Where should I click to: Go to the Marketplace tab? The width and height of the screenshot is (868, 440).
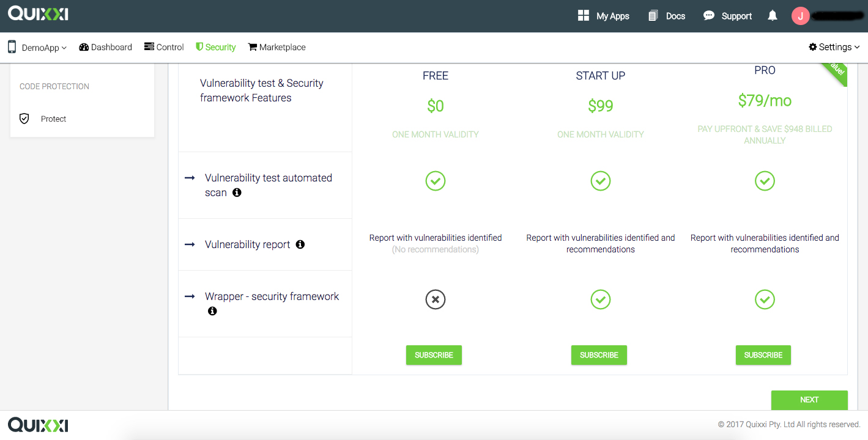pyautogui.click(x=276, y=47)
